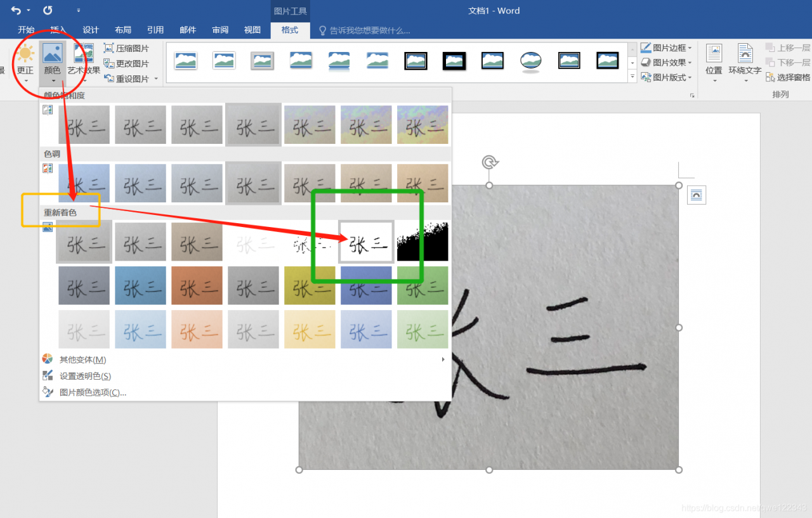The width and height of the screenshot is (812, 518).
Task: Select the light gold recolor thumbnail
Action: (x=310, y=329)
